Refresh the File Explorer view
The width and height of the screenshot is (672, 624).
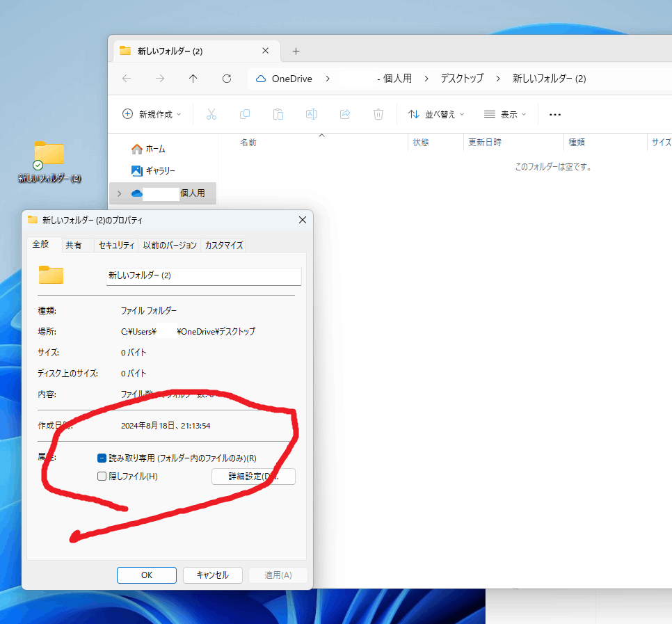tap(227, 79)
